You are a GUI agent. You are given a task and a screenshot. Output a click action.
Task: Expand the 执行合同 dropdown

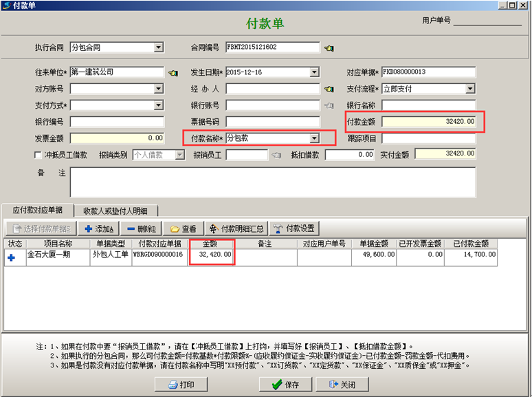click(x=159, y=47)
